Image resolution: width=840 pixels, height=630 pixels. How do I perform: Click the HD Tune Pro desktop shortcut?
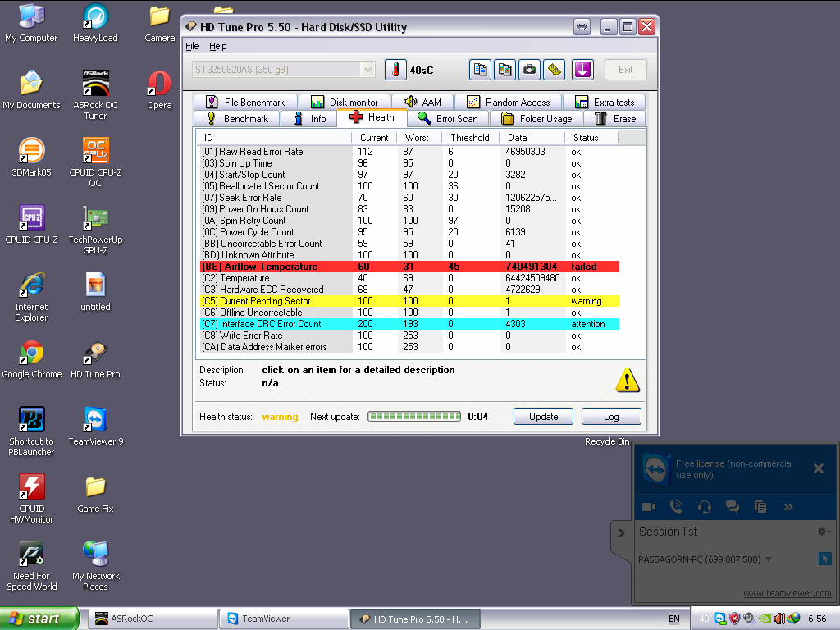pyautogui.click(x=95, y=359)
